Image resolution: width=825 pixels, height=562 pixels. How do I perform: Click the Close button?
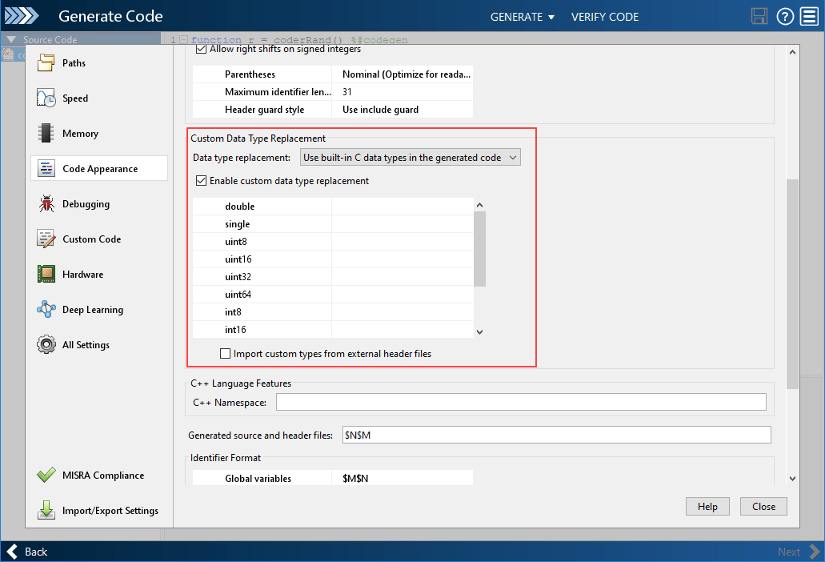point(763,506)
